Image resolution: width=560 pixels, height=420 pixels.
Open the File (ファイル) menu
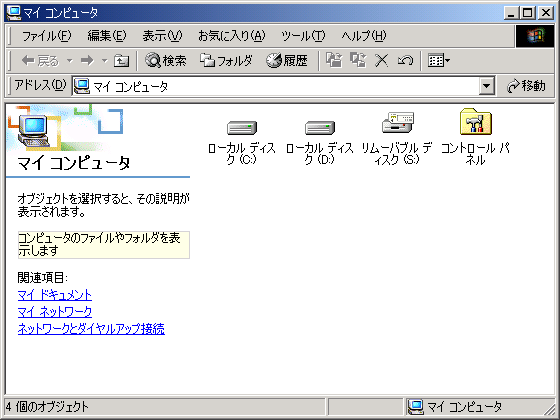46,36
